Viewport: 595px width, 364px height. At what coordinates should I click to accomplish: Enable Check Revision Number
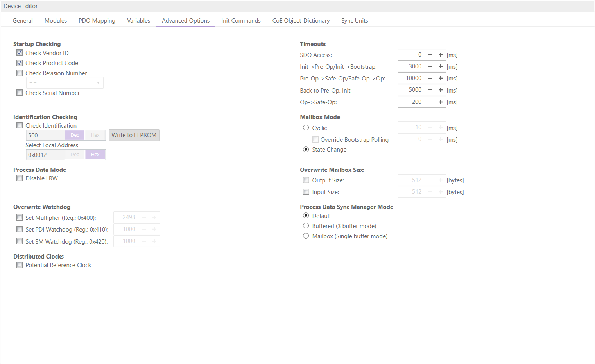20,73
